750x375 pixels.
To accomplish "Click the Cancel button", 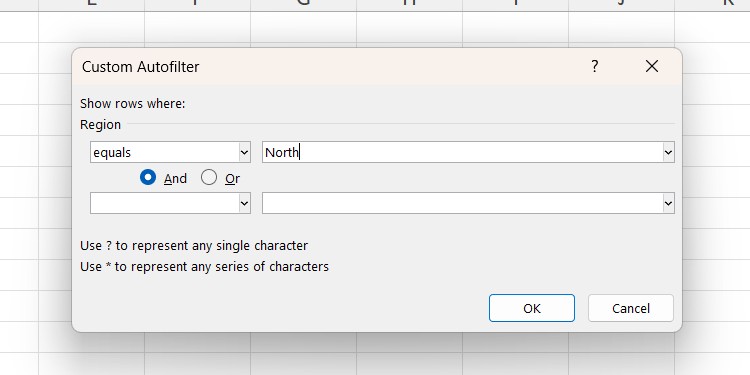I will 630,308.
